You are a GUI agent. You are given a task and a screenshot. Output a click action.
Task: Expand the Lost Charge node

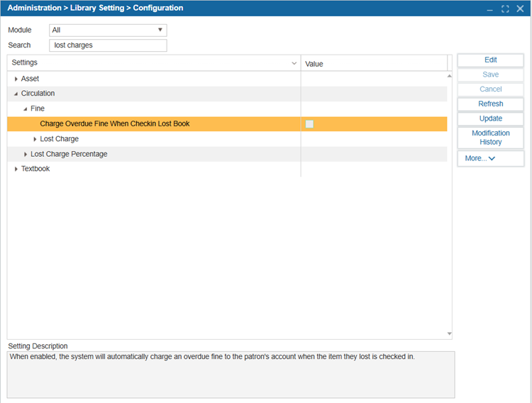(x=35, y=139)
